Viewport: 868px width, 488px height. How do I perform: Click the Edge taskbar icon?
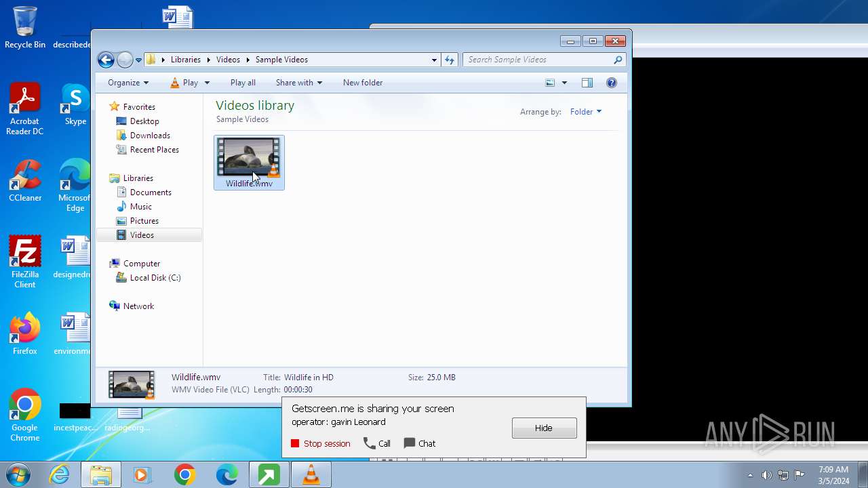pyautogui.click(x=226, y=475)
